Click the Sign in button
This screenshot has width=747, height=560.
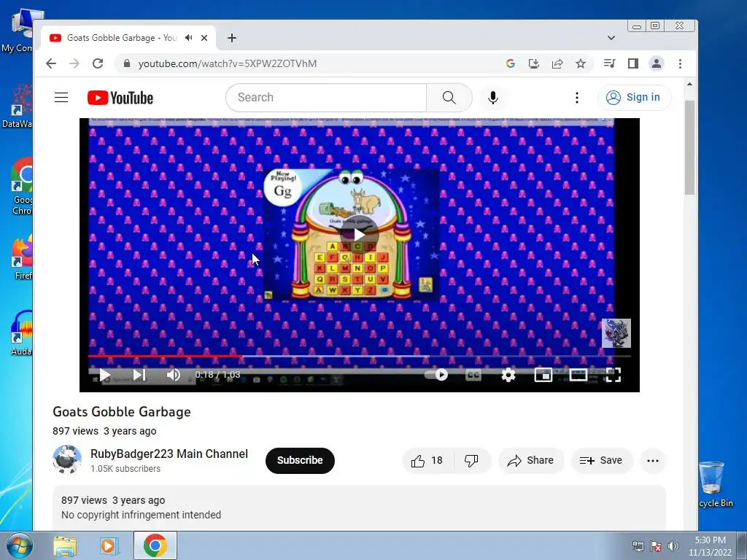(x=634, y=98)
